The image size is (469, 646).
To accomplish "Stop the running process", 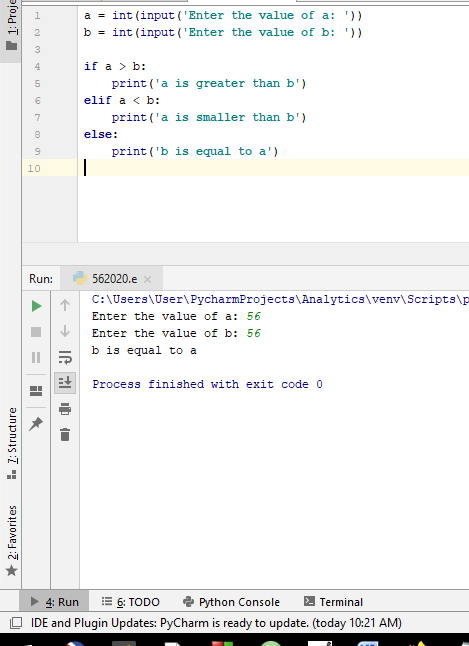I will click(36, 332).
